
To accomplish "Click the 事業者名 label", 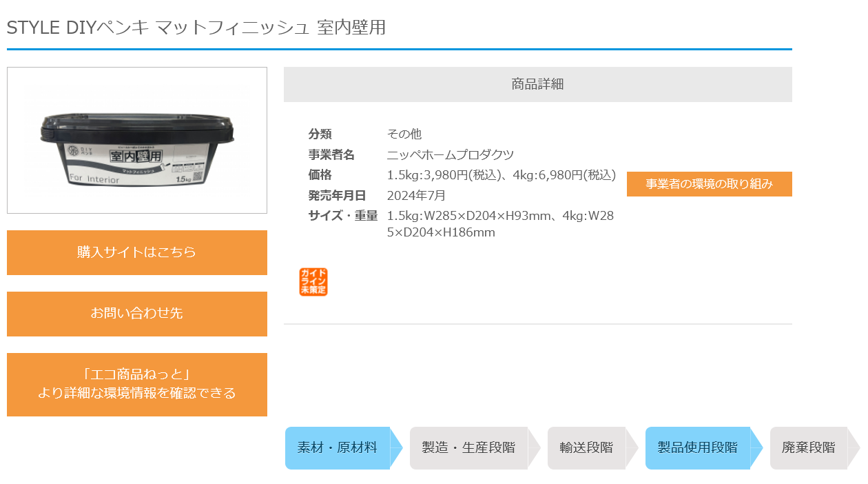I will tap(331, 154).
